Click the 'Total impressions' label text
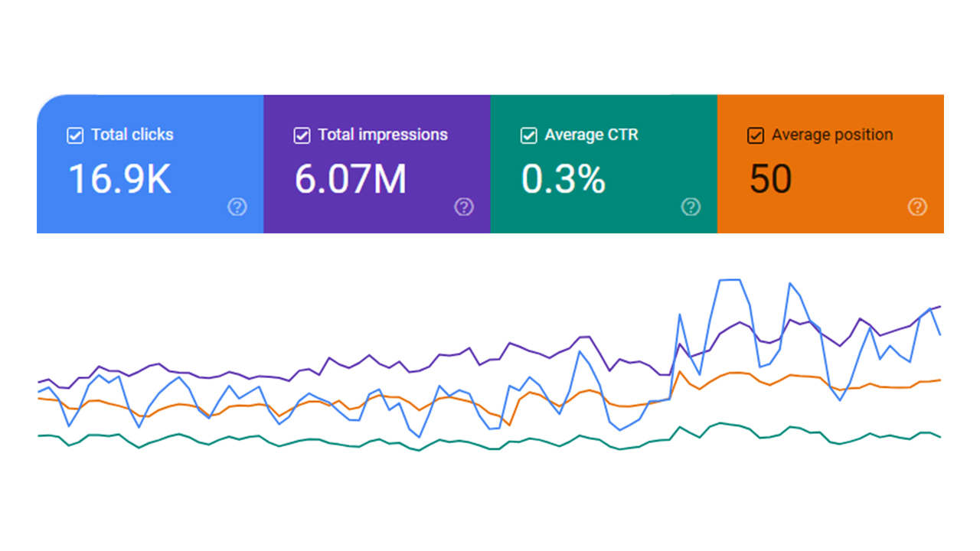 coord(383,135)
